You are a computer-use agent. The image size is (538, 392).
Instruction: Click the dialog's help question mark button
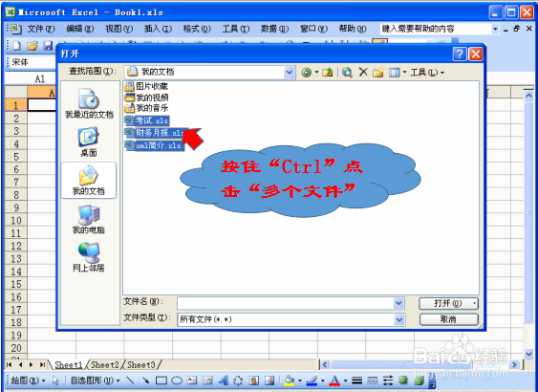460,54
